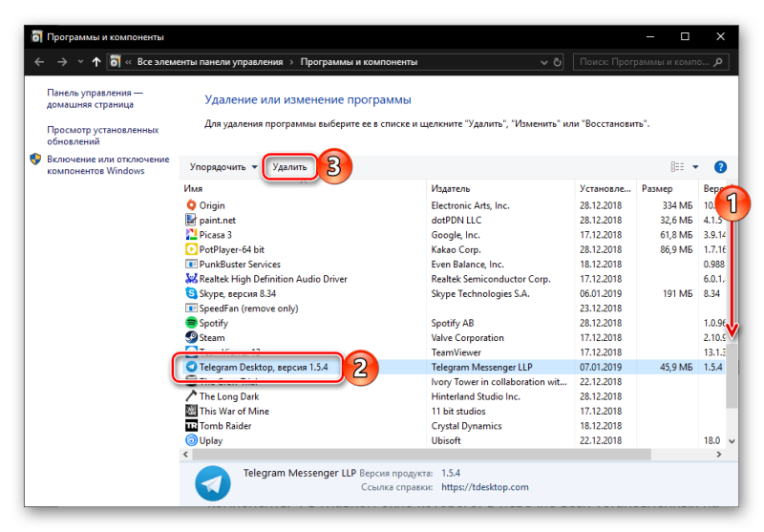
Task: Click the Telegram Desktop list icon
Action: [191, 367]
